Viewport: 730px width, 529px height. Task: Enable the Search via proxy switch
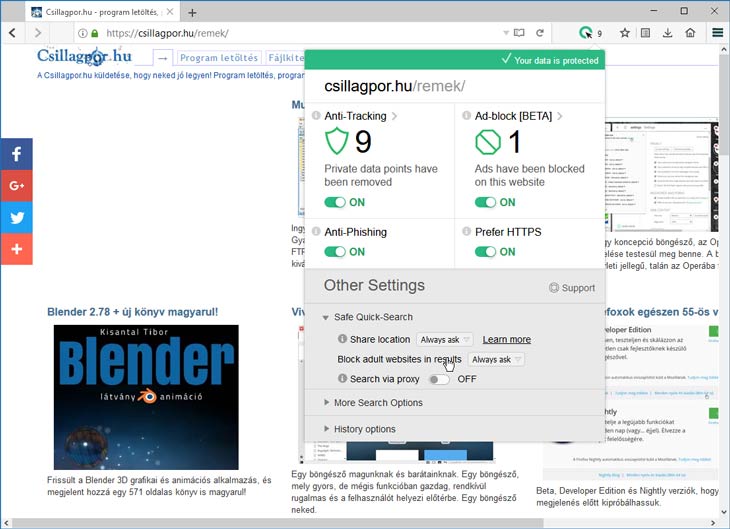coord(439,379)
